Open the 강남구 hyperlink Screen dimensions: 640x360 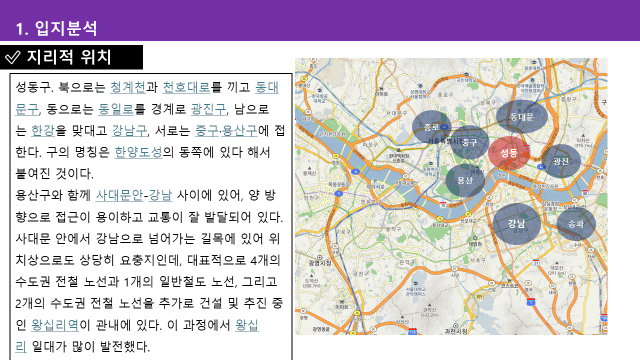(129, 131)
